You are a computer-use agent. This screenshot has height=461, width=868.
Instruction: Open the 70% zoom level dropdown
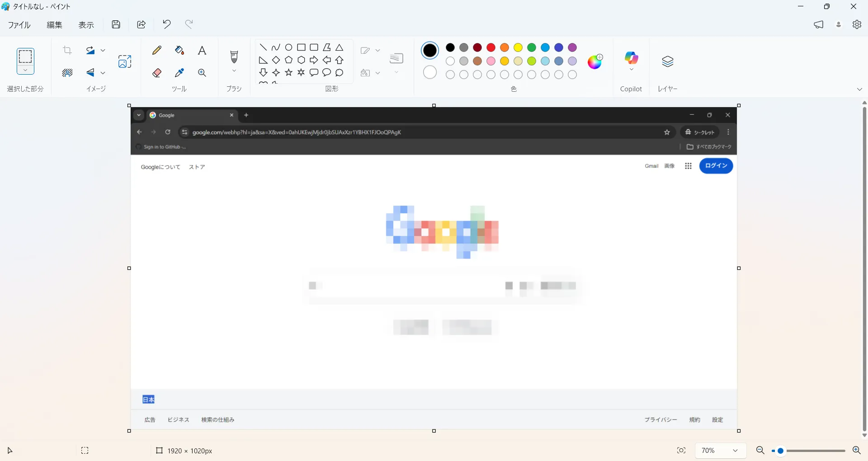[720, 451]
